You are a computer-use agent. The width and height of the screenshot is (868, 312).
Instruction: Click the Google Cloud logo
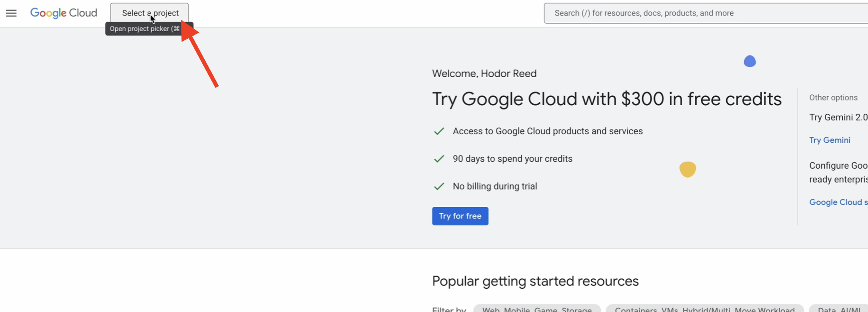click(64, 13)
